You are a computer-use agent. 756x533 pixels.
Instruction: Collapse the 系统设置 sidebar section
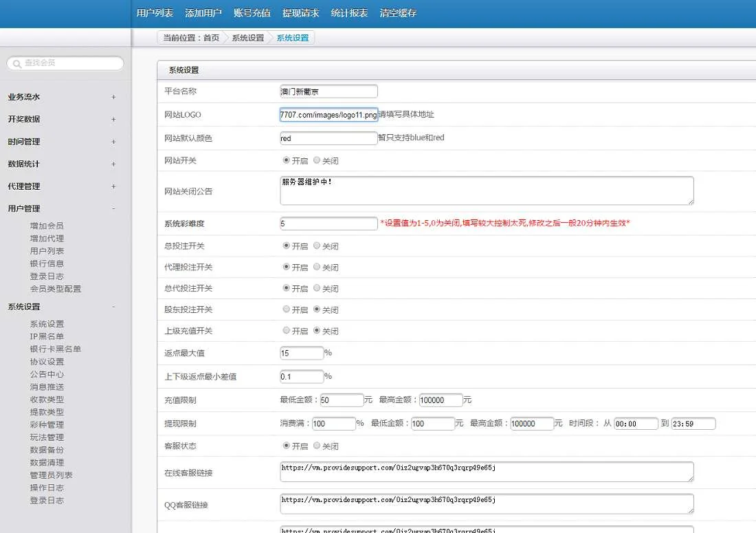coord(113,307)
